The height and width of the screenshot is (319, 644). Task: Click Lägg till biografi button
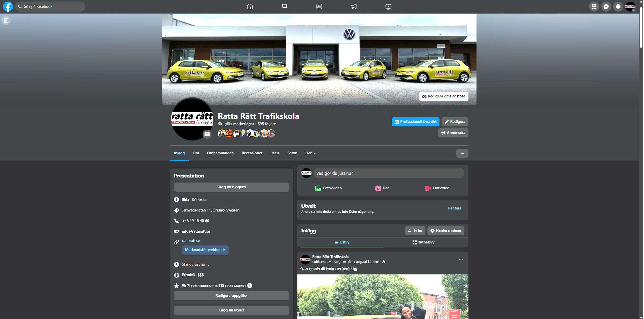(231, 187)
